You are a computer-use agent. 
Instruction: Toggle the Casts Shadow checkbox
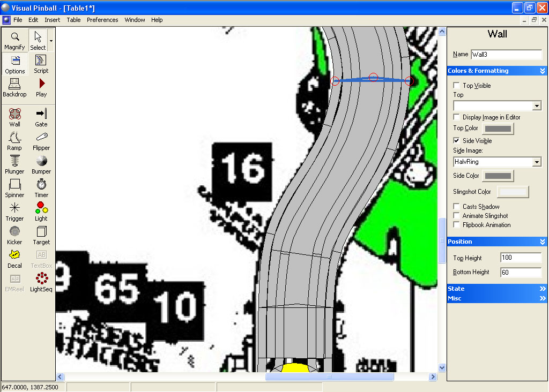[x=456, y=207]
